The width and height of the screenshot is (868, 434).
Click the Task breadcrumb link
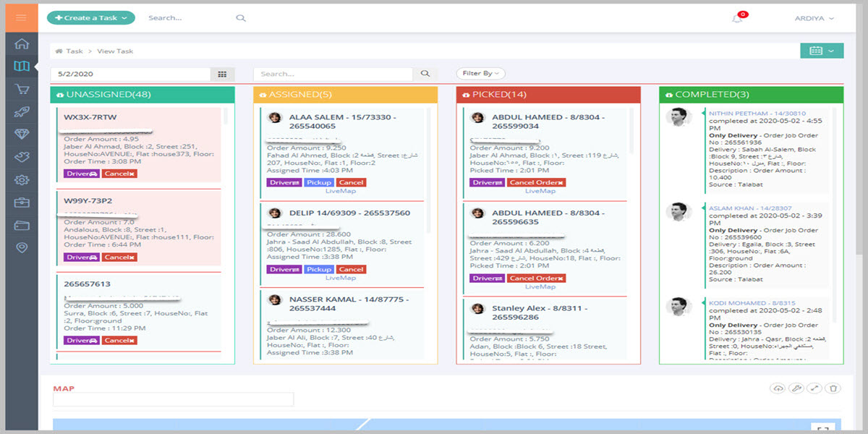(x=75, y=51)
